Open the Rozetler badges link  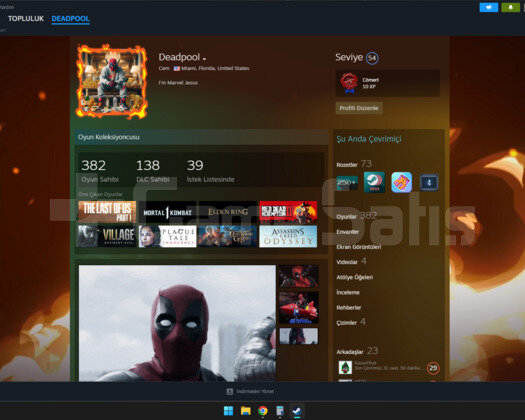(x=347, y=164)
